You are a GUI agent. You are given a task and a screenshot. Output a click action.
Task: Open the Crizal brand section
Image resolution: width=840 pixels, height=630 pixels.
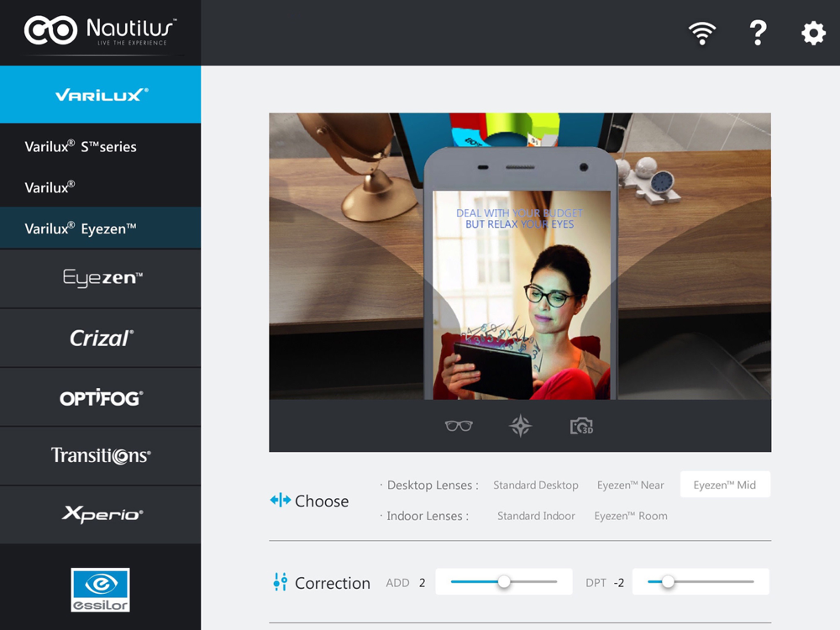coord(100,338)
